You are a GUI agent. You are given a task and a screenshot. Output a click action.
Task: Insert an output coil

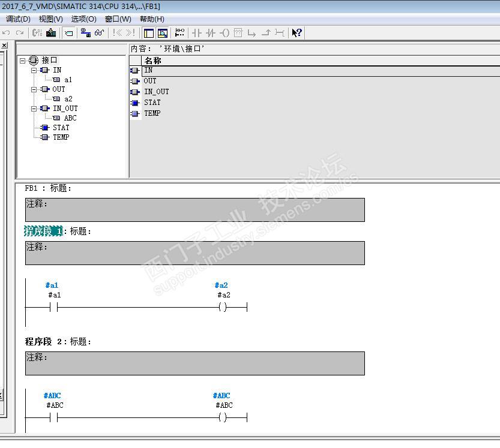pyautogui.click(x=225, y=33)
